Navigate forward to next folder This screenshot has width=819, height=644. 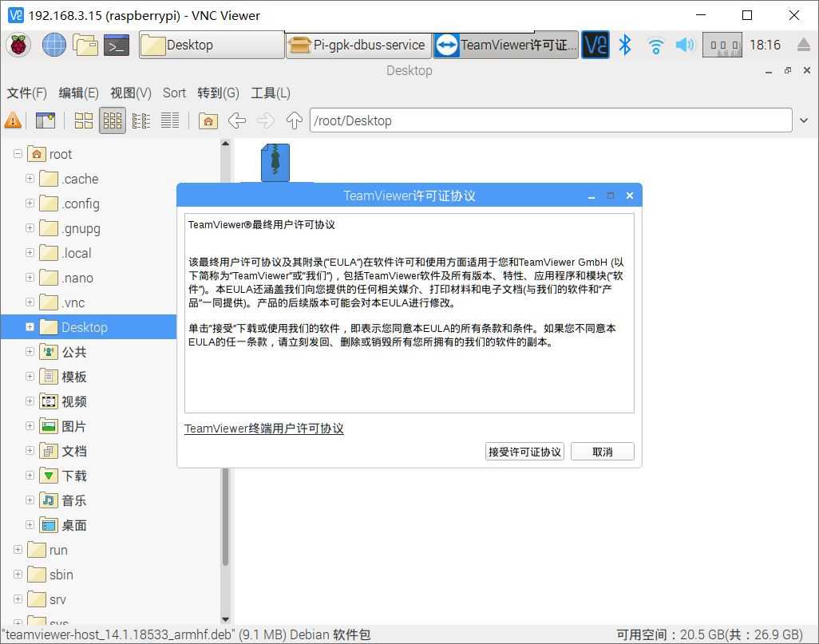tap(265, 121)
